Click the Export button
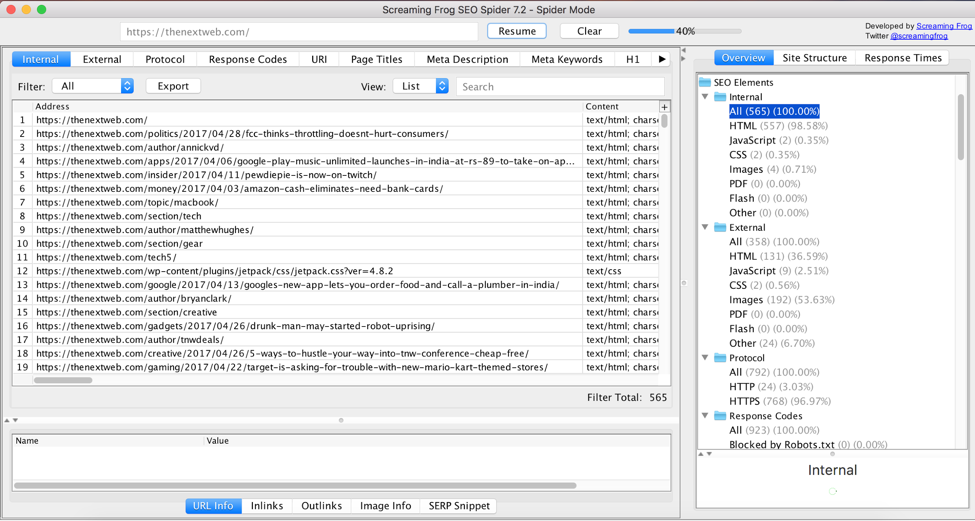 tap(173, 86)
